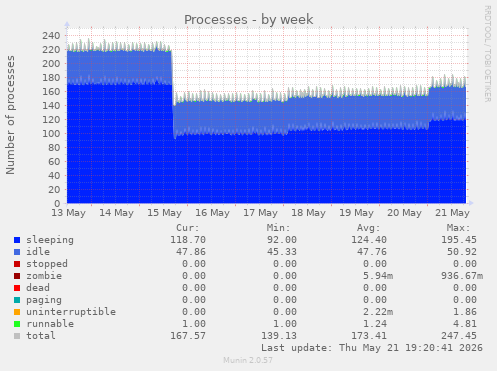Viewport: 497px width, 371px height.
Task: Click the '20 May' x-axis label
Action: pos(404,213)
